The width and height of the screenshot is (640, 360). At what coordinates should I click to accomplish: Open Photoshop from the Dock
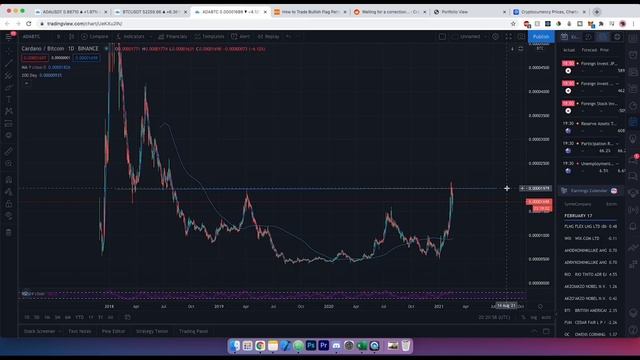pyautogui.click(x=311, y=346)
